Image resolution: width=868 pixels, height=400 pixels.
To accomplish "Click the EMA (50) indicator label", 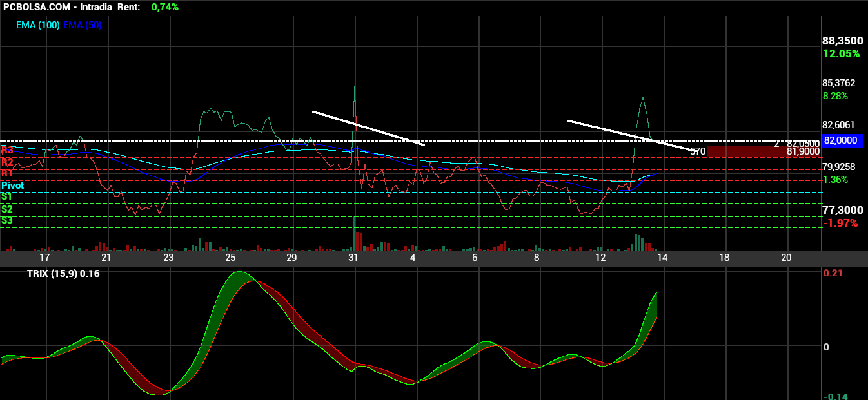I will [x=83, y=25].
